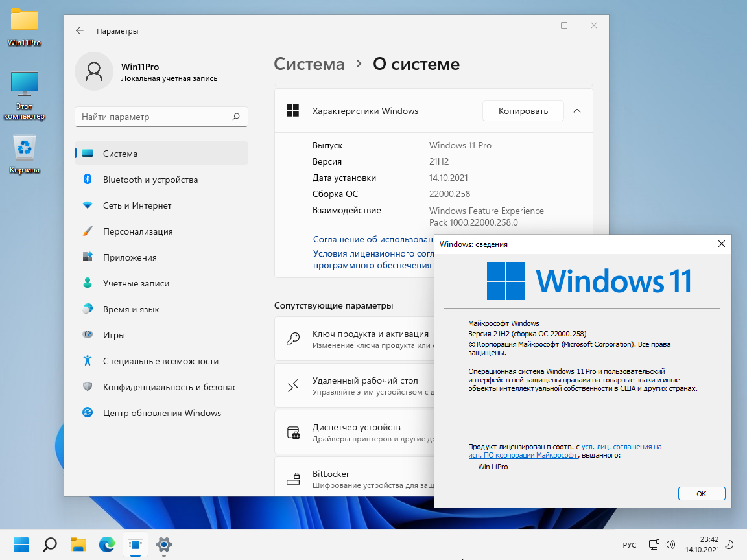This screenshot has width=747, height=560.
Task: Open File Explorer from taskbar
Action: [x=78, y=544]
